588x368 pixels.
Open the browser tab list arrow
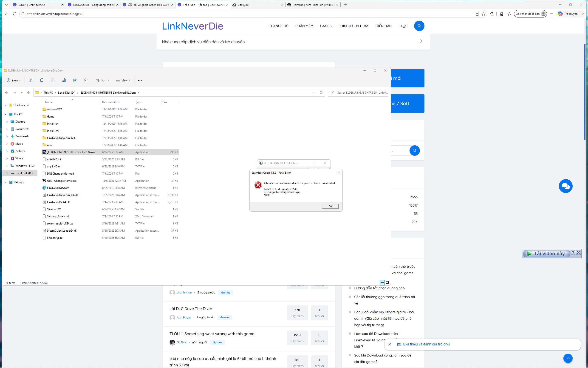[7, 5]
